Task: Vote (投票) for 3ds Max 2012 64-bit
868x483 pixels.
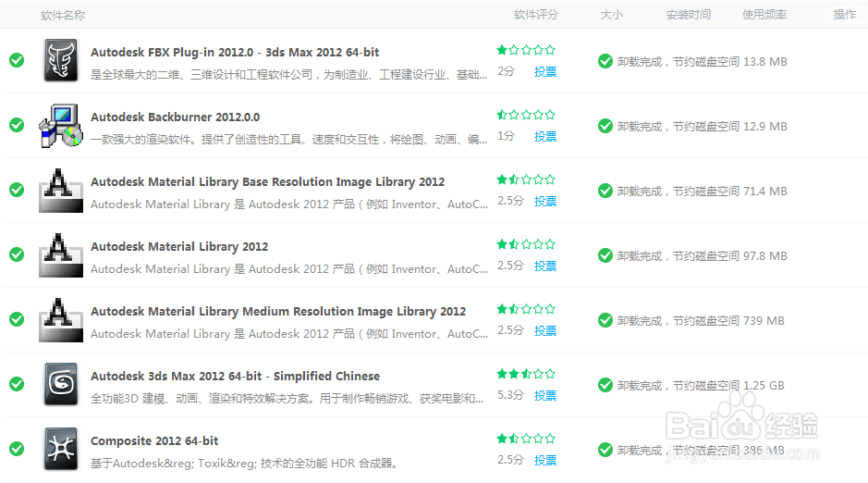Action: pyautogui.click(x=545, y=395)
